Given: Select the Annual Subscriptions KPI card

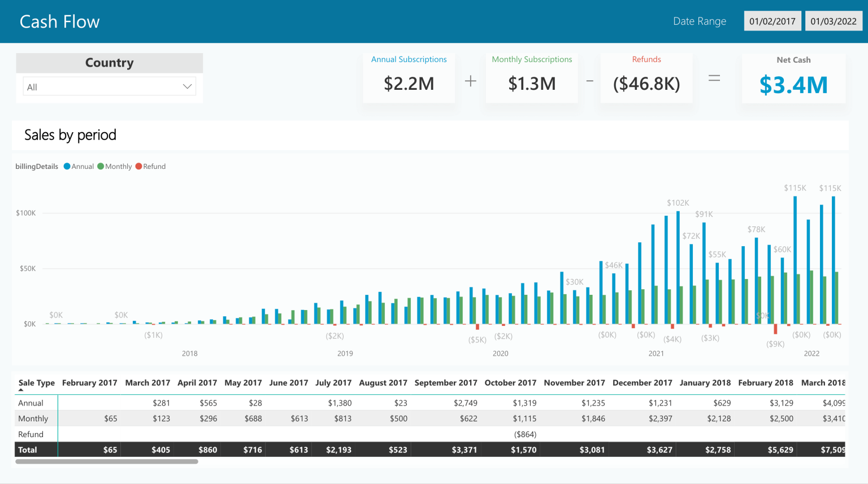Looking at the screenshot, I should coord(409,77).
